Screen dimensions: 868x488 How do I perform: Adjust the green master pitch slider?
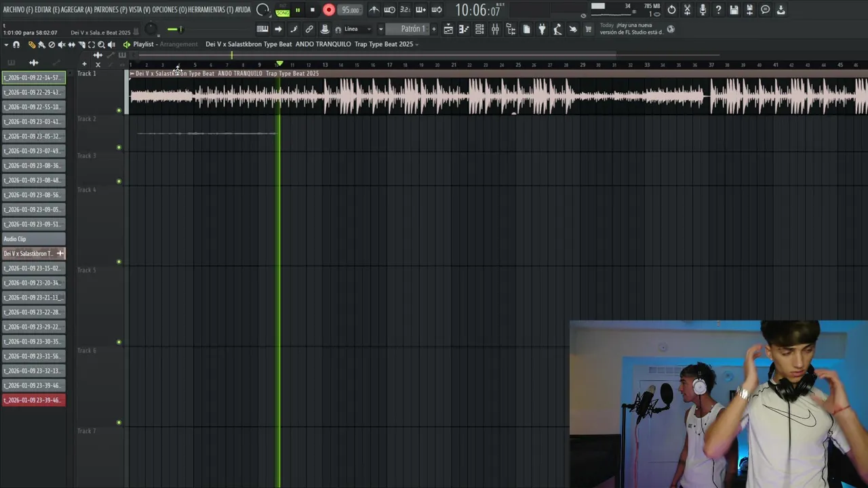coord(175,29)
